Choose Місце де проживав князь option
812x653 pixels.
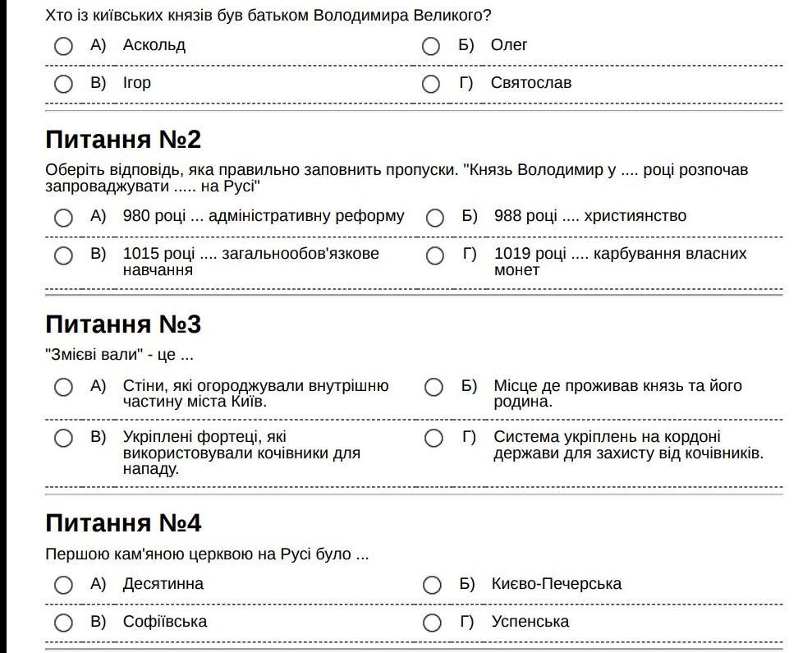point(434,388)
